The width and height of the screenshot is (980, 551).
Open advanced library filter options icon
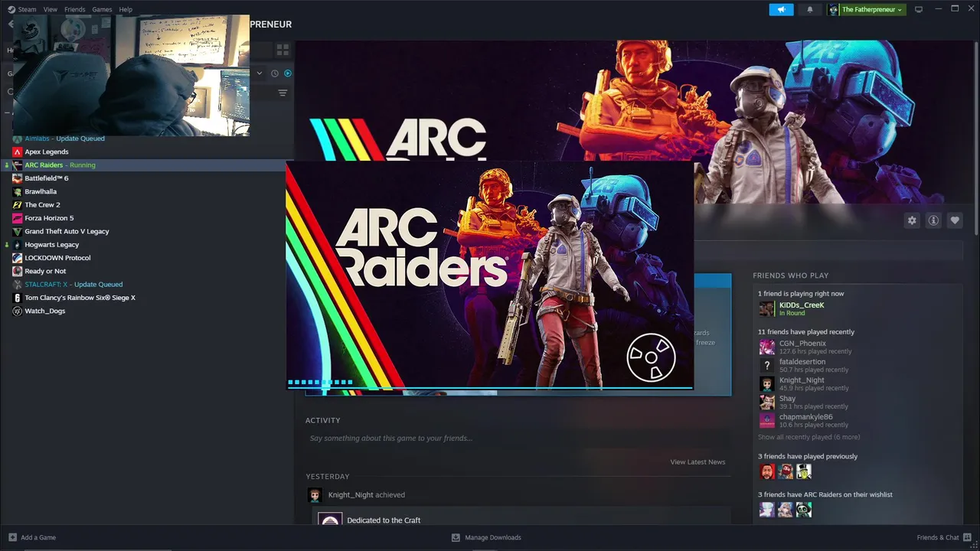(x=283, y=93)
